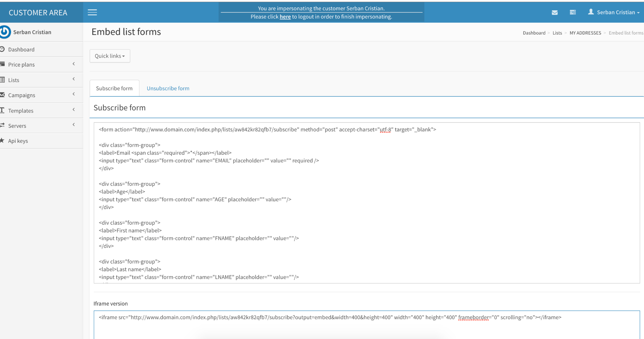Expand the Price plans submenu chevron
Screen dimensions: 644x339
click(74, 64)
